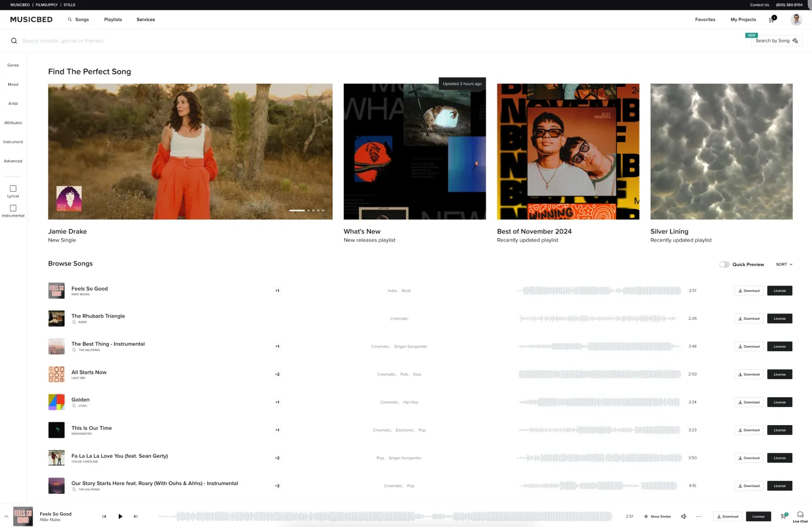Image resolution: width=812 pixels, height=527 pixels.
Task: Skip to next track in player
Action: click(136, 517)
